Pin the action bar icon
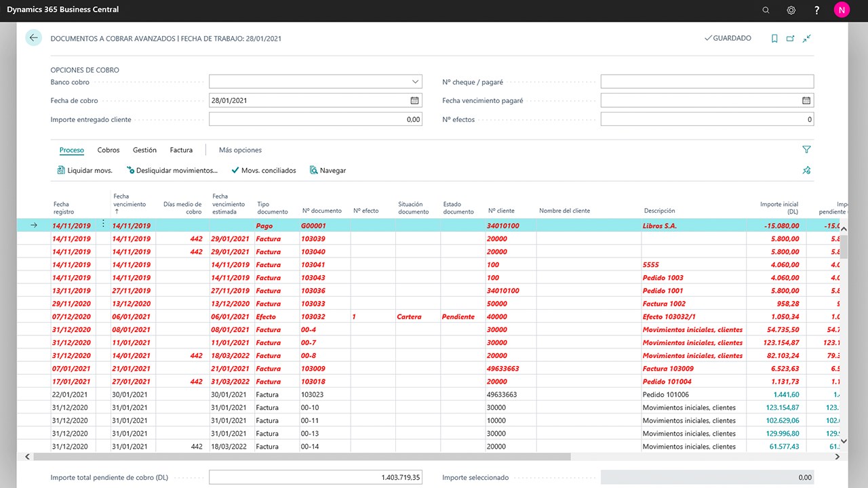868x488 pixels. [x=806, y=170]
